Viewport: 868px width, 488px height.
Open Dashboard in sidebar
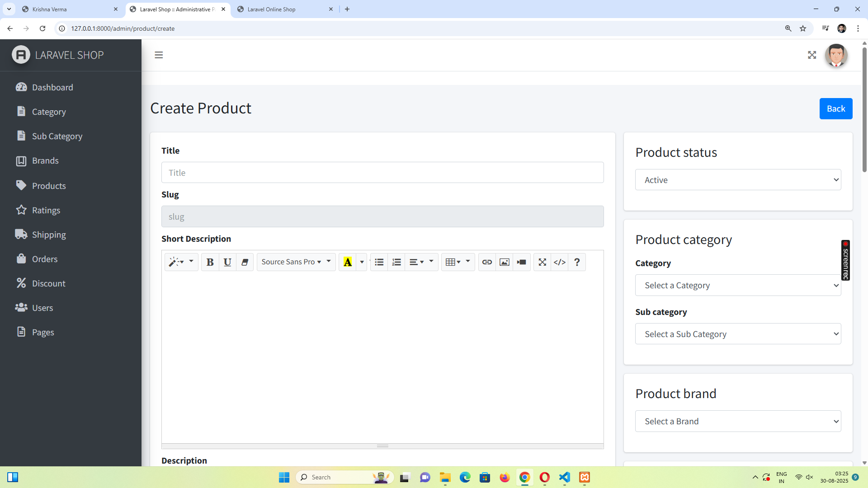coord(71,87)
